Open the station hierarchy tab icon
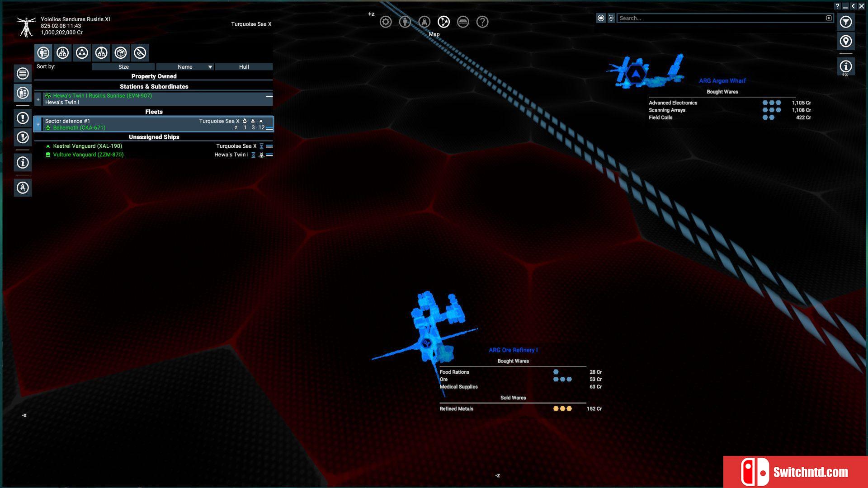Screen dimensions: 868x488 point(62,53)
